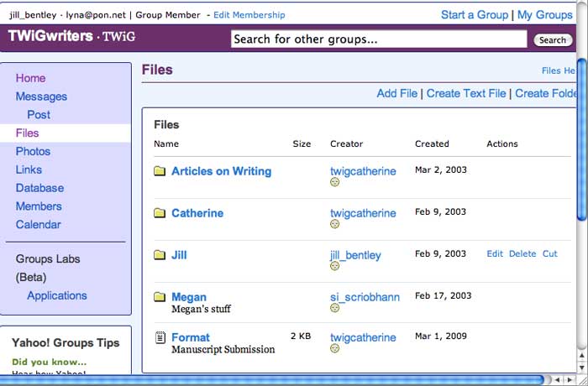Click the Megan folder icon
This screenshot has width=588, height=386.
[160, 297]
